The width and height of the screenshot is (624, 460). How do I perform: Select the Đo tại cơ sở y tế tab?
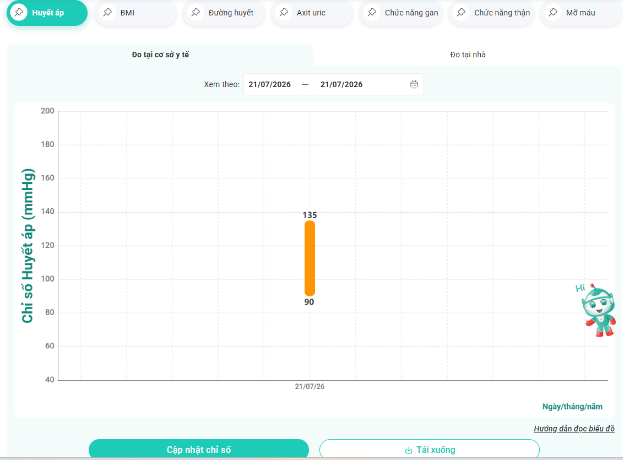(x=160, y=55)
